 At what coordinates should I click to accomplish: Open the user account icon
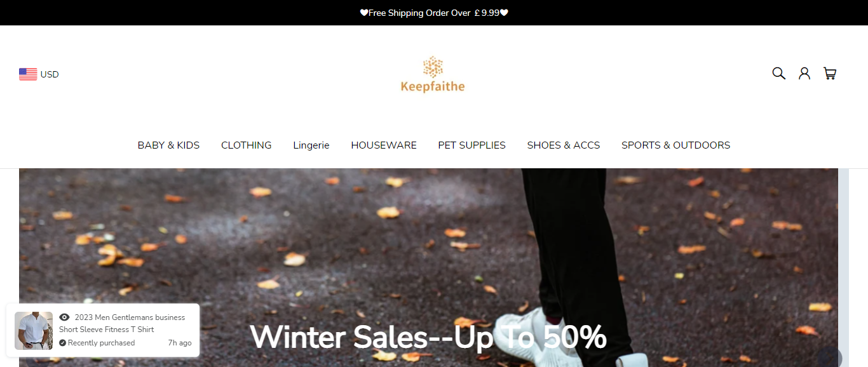click(804, 74)
